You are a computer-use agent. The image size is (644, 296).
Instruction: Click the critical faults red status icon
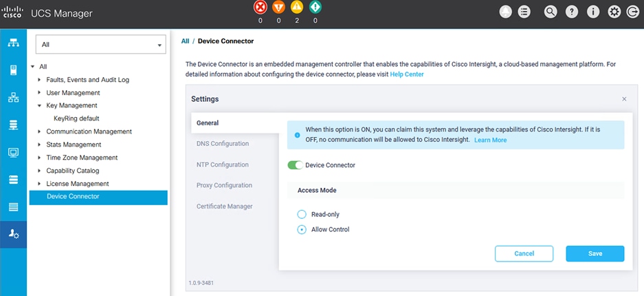point(260,8)
